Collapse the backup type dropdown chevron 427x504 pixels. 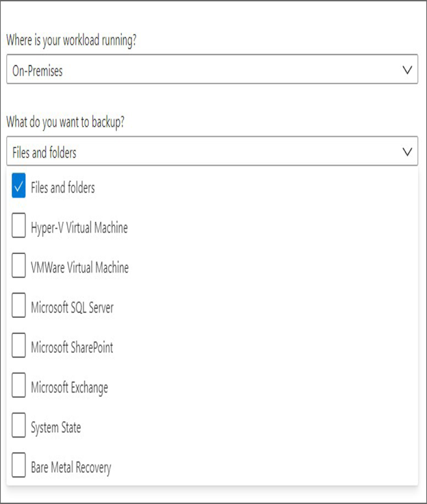coord(407,152)
